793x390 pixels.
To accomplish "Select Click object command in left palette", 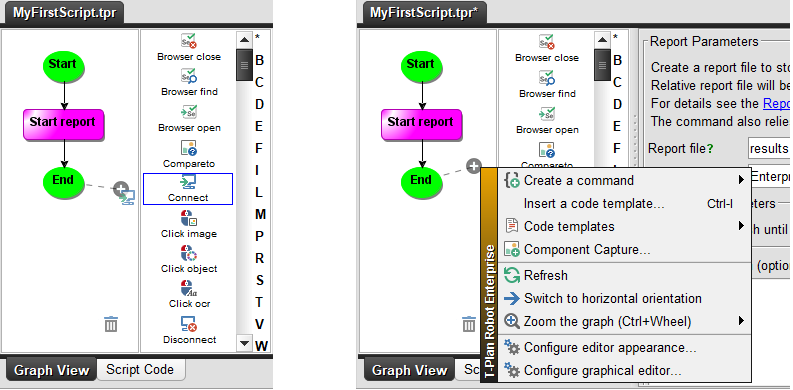I will 189,259.
